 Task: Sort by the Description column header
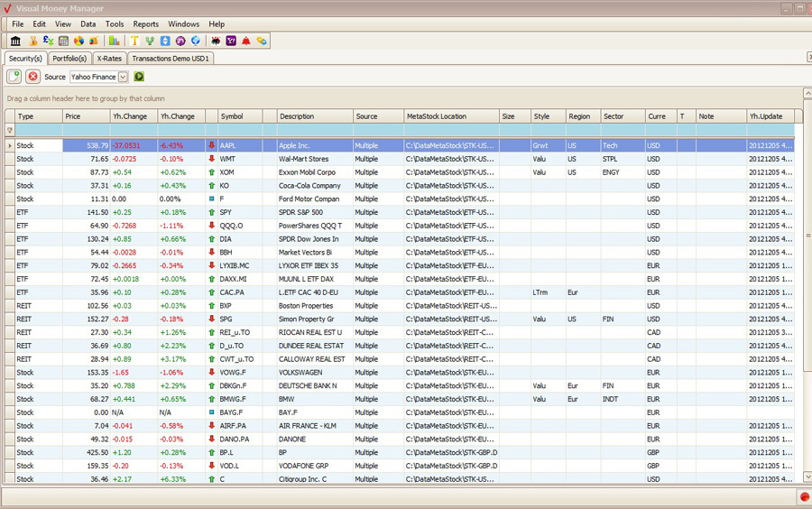(x=315, y=116)
